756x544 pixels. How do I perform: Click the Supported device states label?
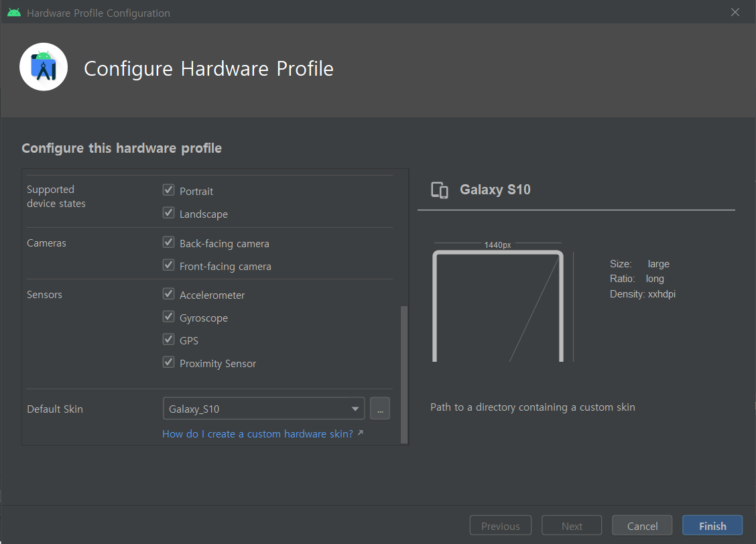coord(56,196)
